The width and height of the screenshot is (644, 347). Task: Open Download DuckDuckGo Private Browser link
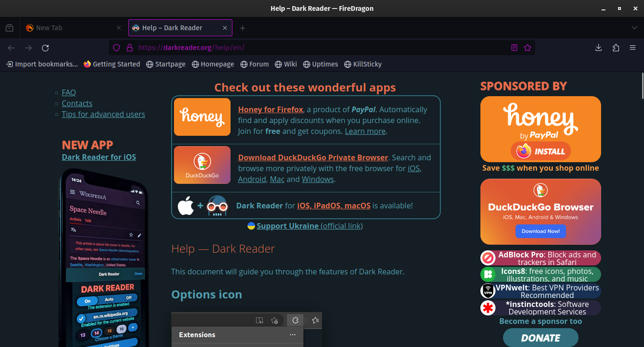(x=313, y=157)
